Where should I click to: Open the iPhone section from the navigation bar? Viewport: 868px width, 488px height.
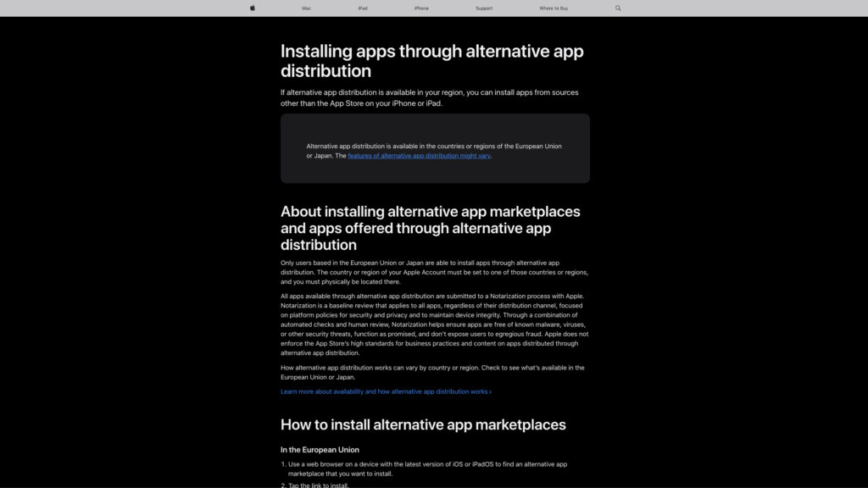coord(420,8)
